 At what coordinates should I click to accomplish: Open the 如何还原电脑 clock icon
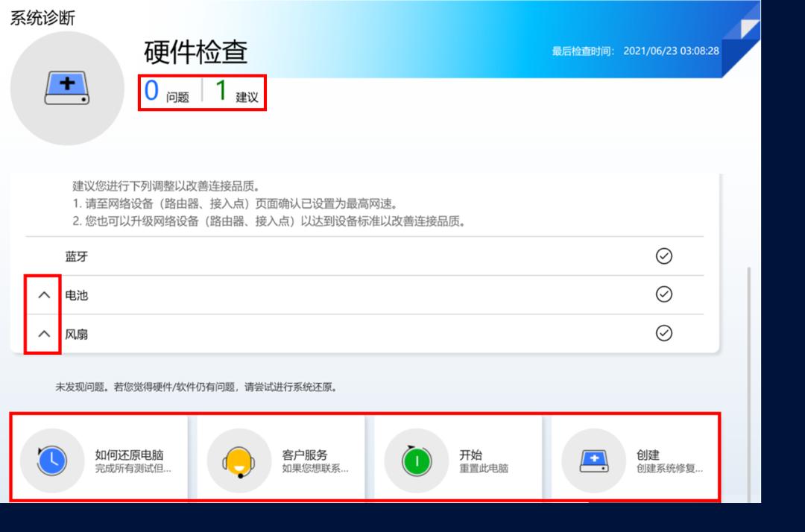pyautogui.click(x=52, y=460)
